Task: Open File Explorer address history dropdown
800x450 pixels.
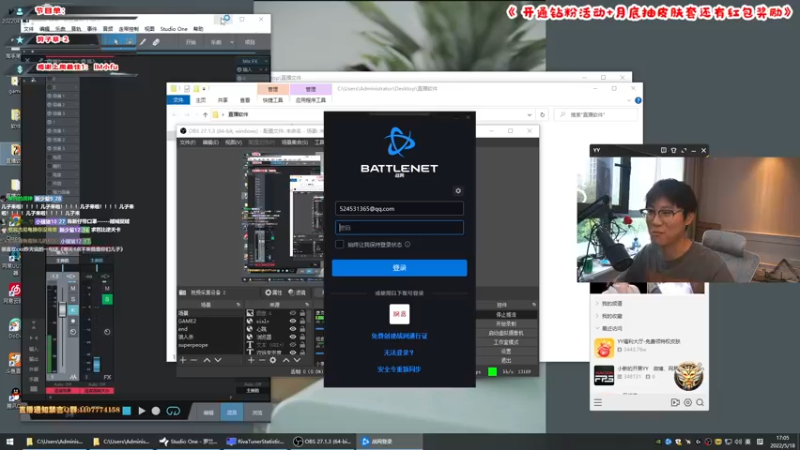Action: pos(529,115)
